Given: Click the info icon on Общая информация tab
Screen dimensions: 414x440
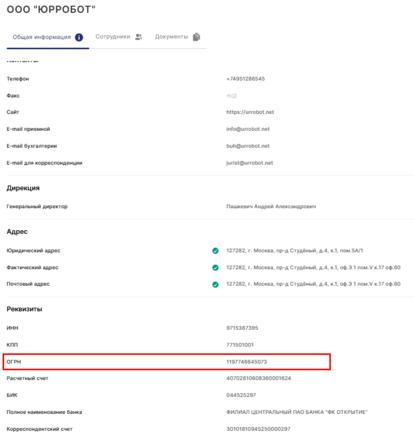Looking at the screenshot, I should pyautogui.click(x=79, y=37).
